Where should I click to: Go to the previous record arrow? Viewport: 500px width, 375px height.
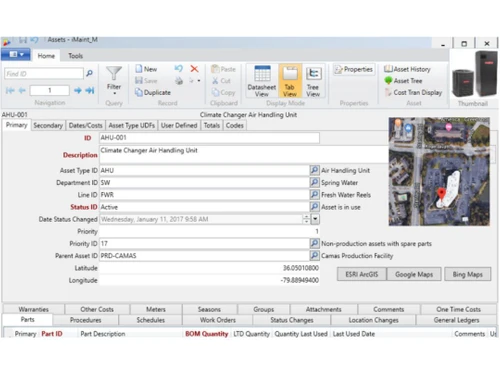pyautogui.click(x=22, y=90)
